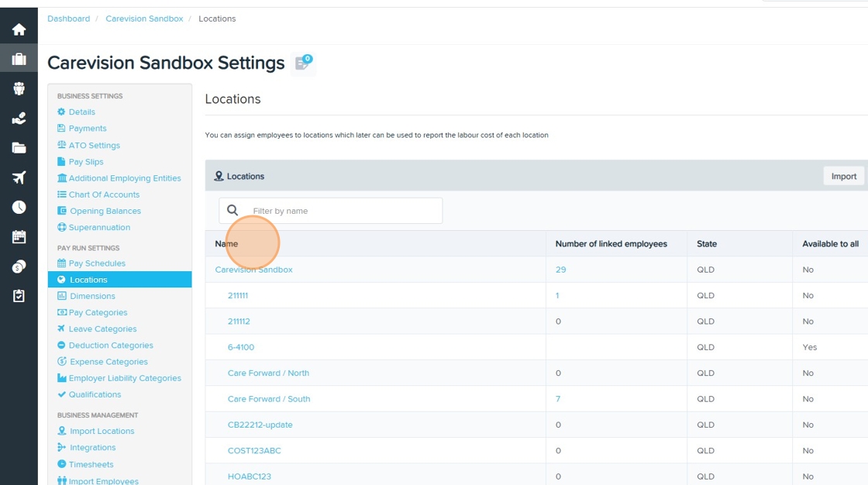Image resolution: width=868 pixels, height=485 pixels.
Task: Open the folder icon in dark sidebar
Action: (19, 148)
